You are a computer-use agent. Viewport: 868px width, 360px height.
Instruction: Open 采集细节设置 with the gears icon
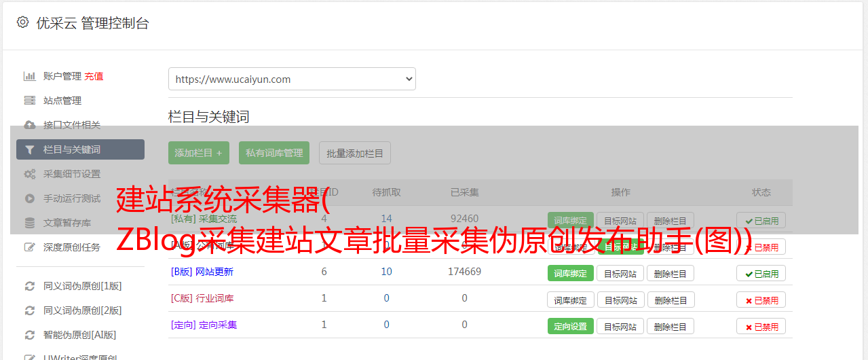(x=72, y=174)
